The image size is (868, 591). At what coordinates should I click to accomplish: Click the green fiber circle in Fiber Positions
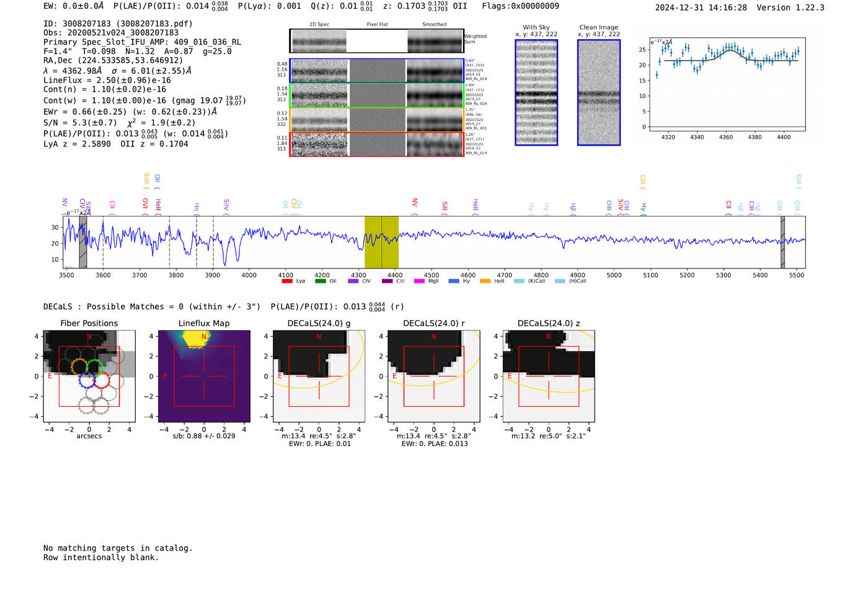94,367
